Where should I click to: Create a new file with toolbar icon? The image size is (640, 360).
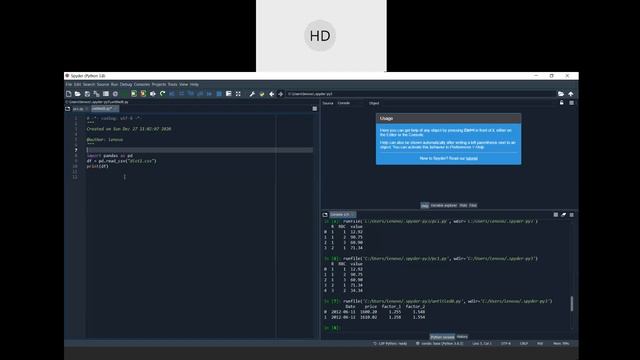[x=69, y=94]
